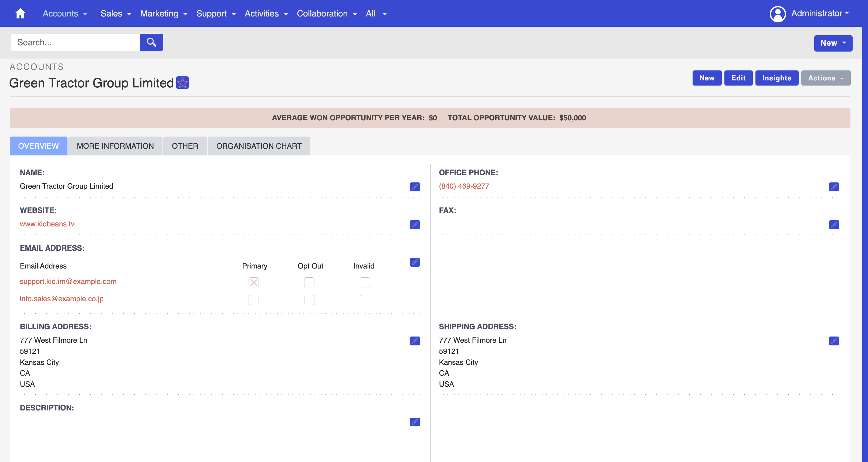
Task: Mark support.kid.im@example.com as Invalid
Action: click(x=365, y=282)
